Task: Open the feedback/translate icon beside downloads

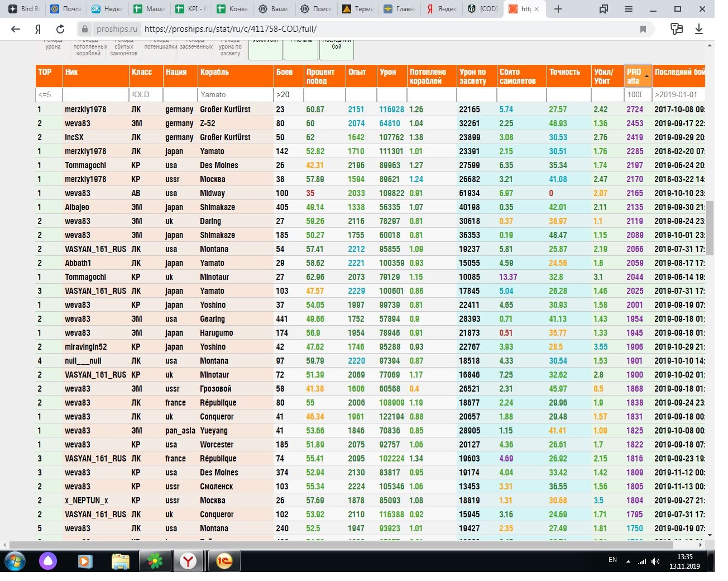Action: (x=677, y=29)
